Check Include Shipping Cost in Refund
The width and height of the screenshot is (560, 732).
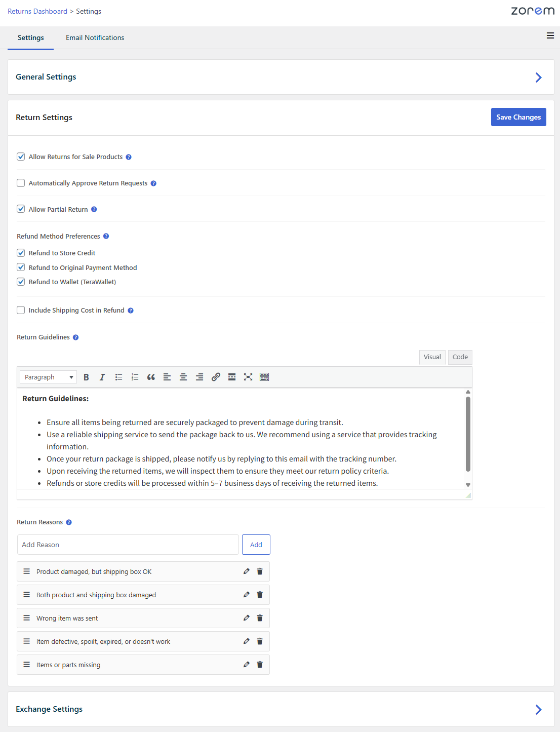21,310
